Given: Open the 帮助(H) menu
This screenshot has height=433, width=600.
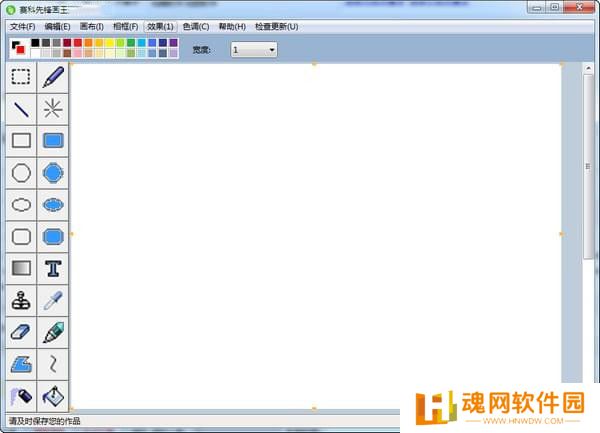Looking at the screenshot, I should 232,26.
